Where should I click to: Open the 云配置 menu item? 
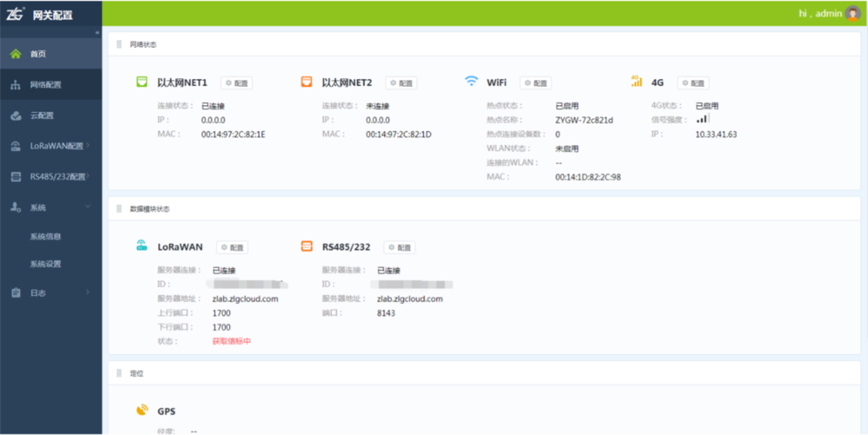[x=50, y=116]
